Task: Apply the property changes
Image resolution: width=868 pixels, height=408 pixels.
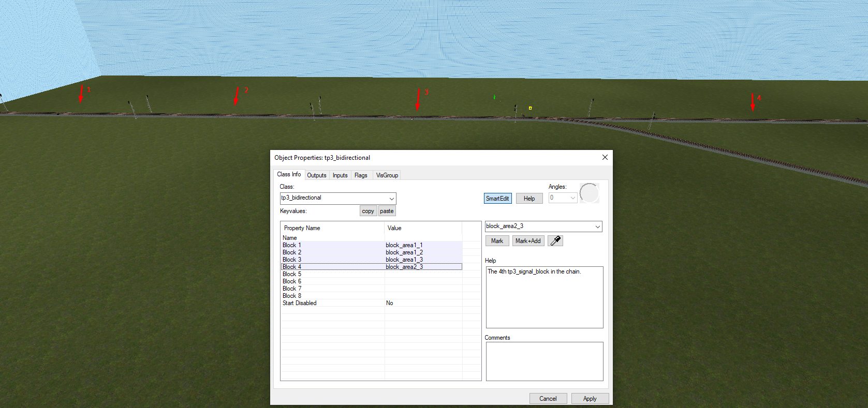Action: tap(590, 398)
